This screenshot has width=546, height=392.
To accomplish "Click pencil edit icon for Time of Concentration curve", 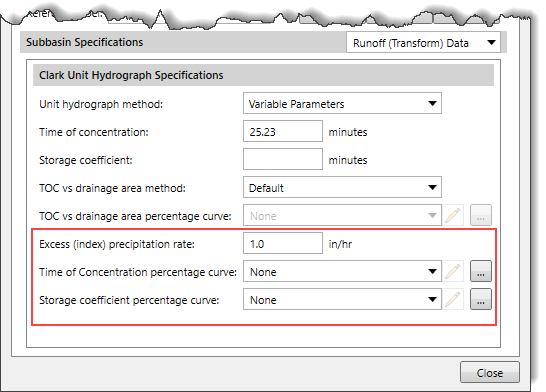I will pyautogui.click(x=453, y=271).
